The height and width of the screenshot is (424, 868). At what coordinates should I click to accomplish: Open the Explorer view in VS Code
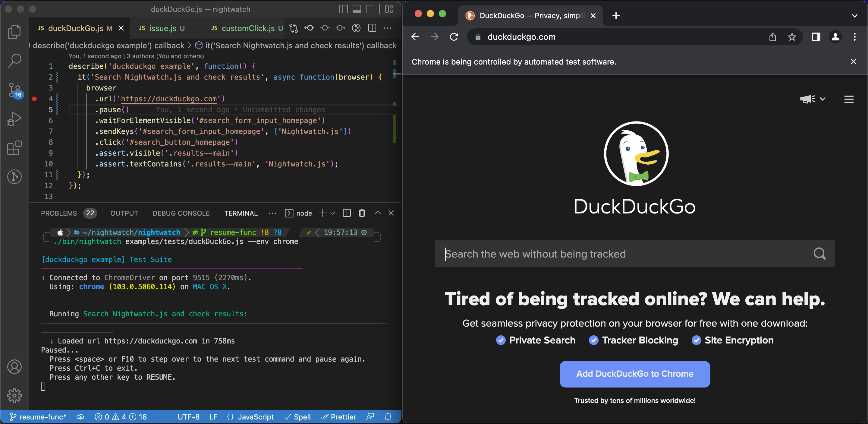[x=14, y=32]
